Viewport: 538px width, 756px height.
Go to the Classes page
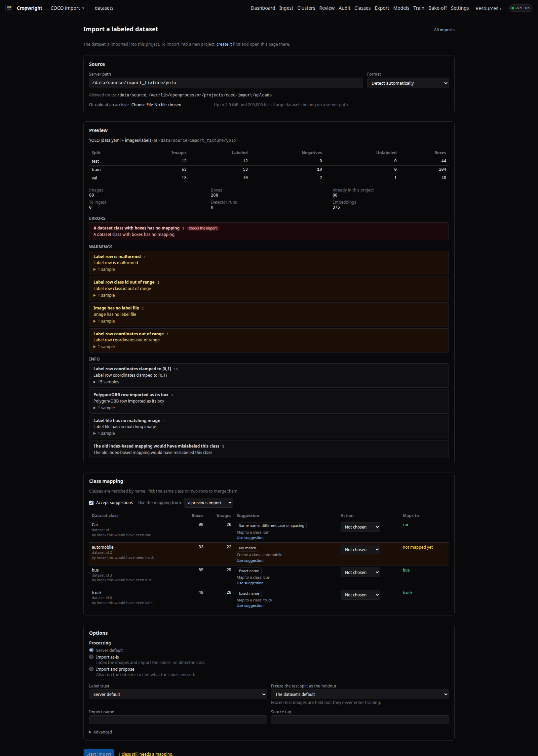362,8
